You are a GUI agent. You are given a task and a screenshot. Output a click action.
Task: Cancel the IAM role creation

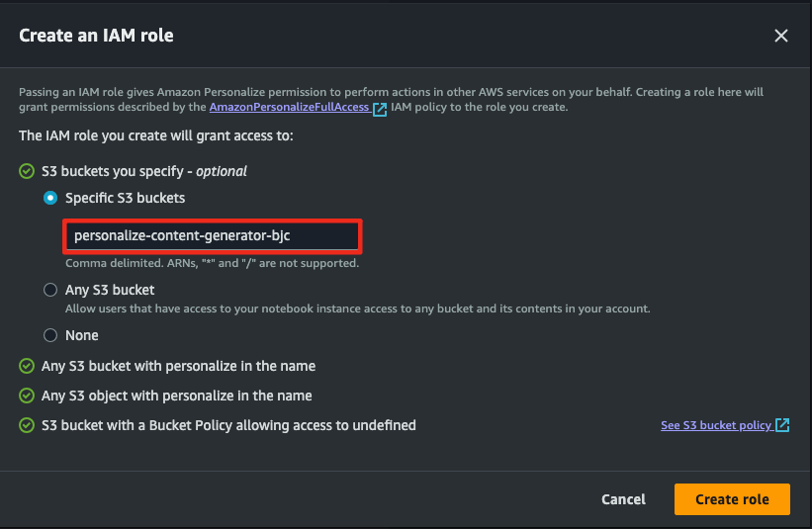pyautogui.click(x=623, y=499)
